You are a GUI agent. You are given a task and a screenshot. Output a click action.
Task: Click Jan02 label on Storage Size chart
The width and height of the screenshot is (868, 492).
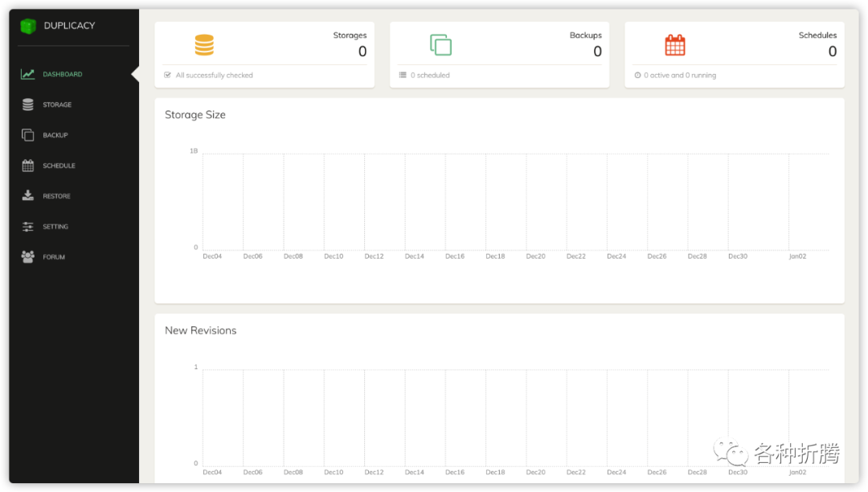(x=797, y=256)
